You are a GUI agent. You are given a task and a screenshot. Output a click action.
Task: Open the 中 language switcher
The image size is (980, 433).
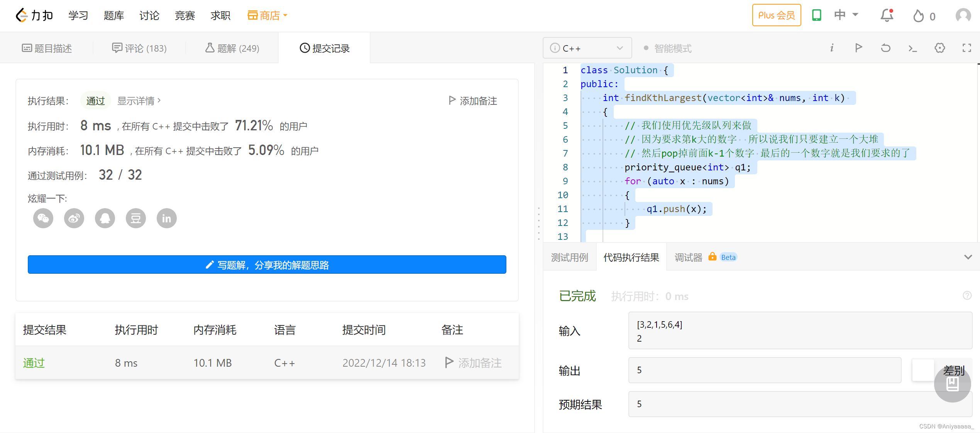846,15
